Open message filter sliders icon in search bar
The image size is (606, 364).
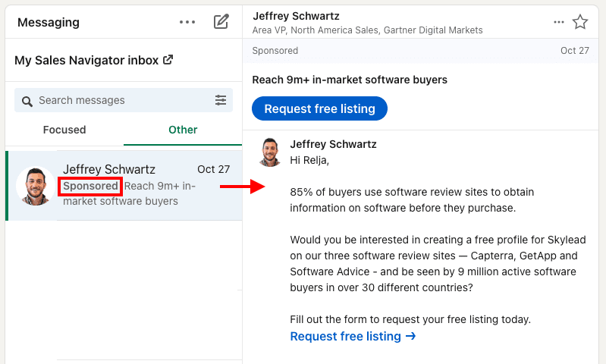pyautogui.click(x=221, y=100)
